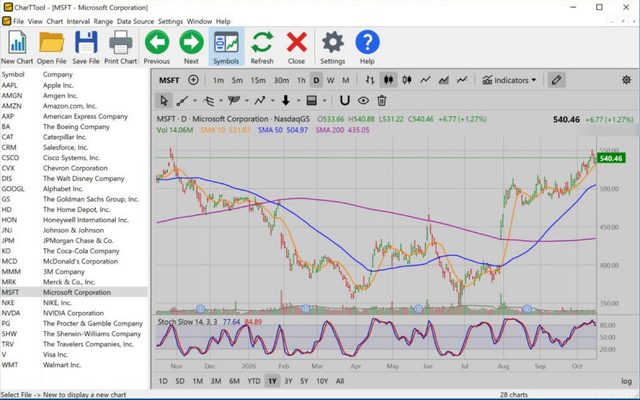This screenshot has width=640, height=400.
Task: Open the File menu
Action: click(x=18, y=21)
